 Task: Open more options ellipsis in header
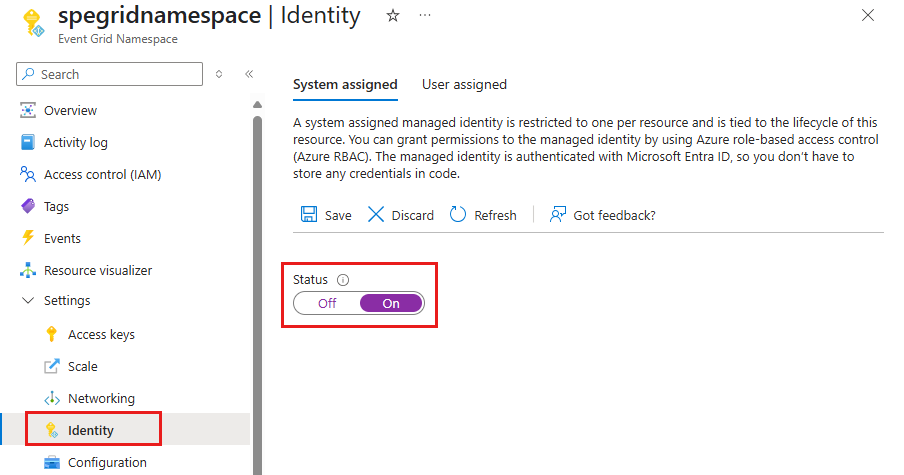pyautogui.click(x=425, y=16)
